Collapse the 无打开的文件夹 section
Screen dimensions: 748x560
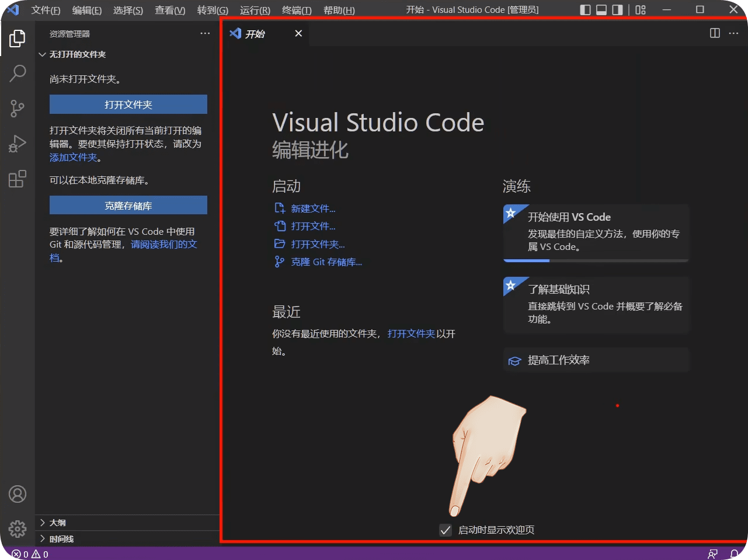pos(77,54)
